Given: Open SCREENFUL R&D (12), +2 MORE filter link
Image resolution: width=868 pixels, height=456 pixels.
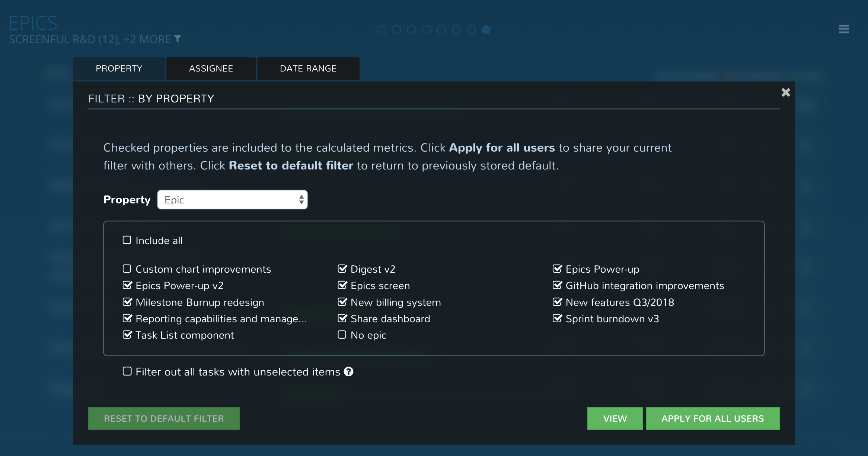Looking at the screenshot, I should tap(90, 39).
